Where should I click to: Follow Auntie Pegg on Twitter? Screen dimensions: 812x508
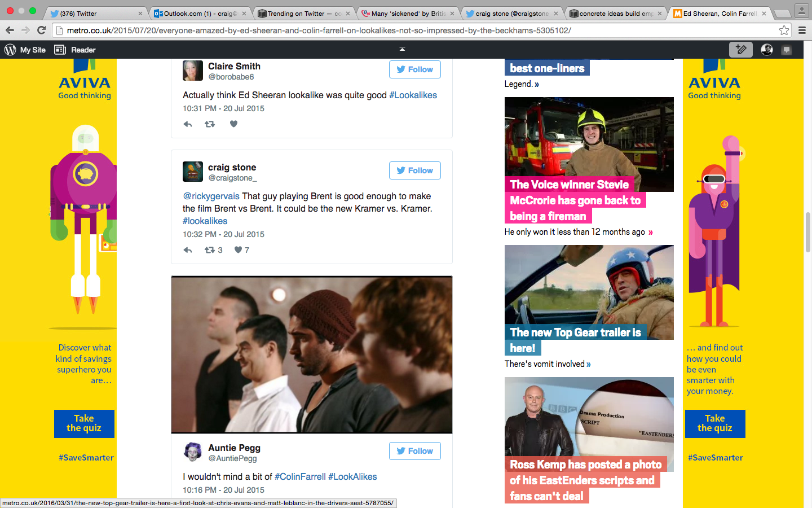point(415,451)
